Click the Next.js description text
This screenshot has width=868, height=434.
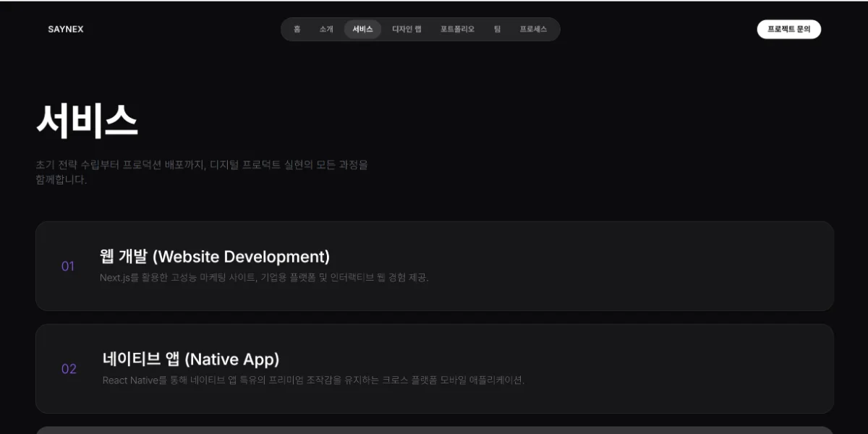264,277
